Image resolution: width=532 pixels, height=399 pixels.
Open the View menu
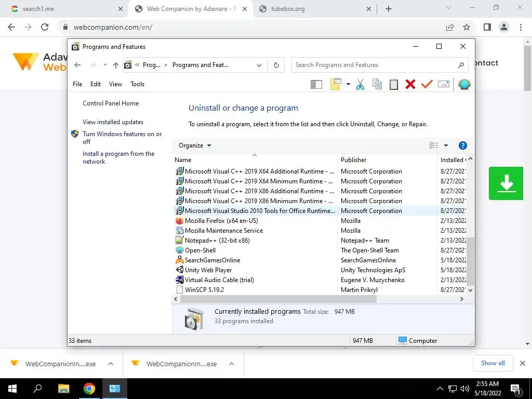(115, 84)
